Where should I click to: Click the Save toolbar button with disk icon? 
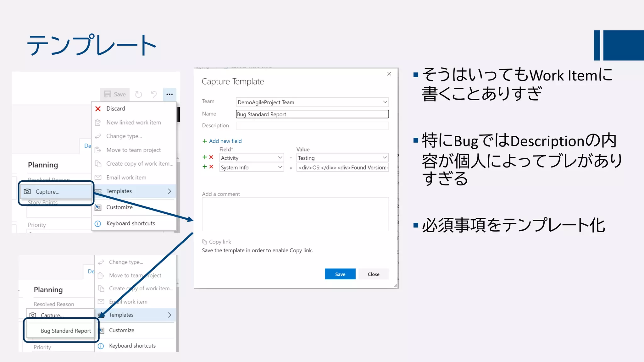(x=115, y=94)
